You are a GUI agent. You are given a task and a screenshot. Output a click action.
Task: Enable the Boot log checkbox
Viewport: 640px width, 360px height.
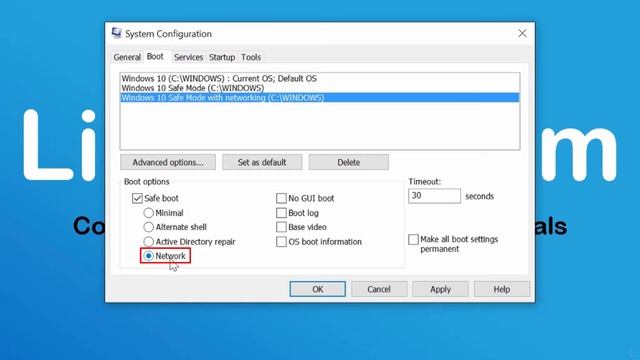(281, 213)
